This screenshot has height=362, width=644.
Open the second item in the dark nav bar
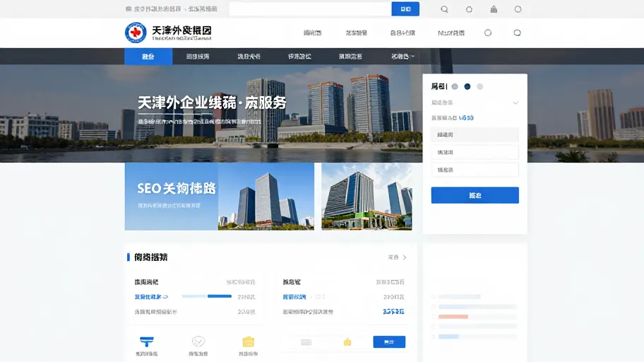198,57
